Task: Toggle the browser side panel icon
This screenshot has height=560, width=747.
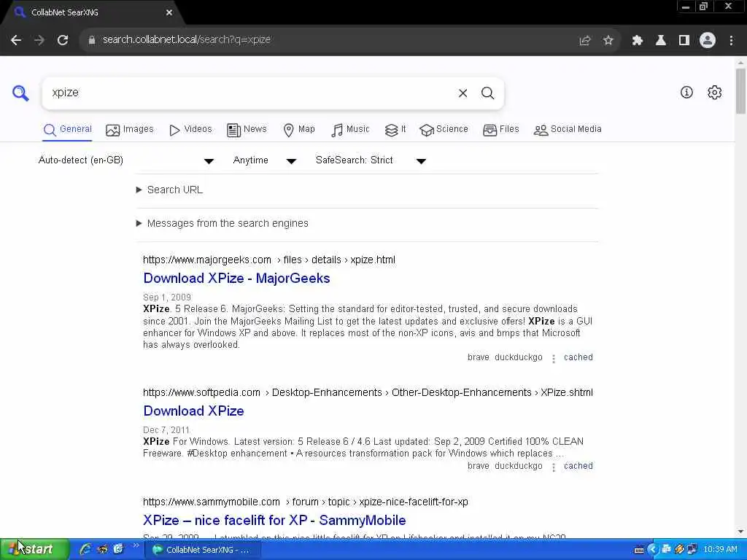Action: pyautogui.click(x=684, y=41)
